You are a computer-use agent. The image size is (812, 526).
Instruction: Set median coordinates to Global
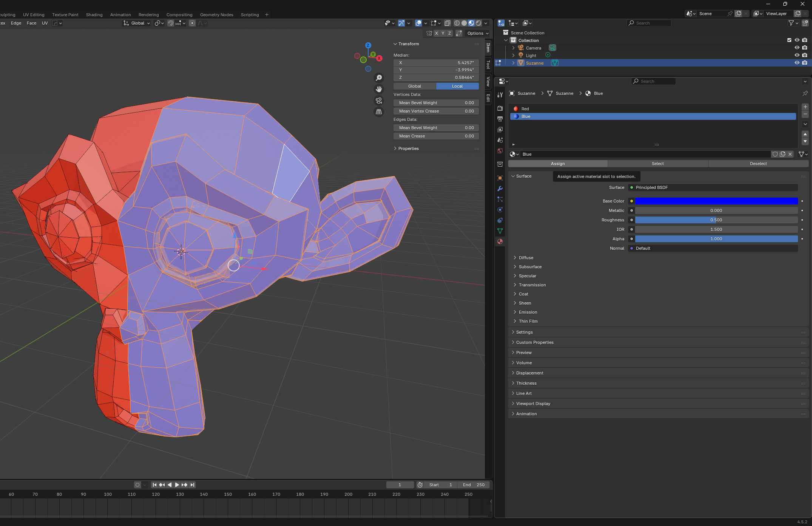tap(415, 86)
